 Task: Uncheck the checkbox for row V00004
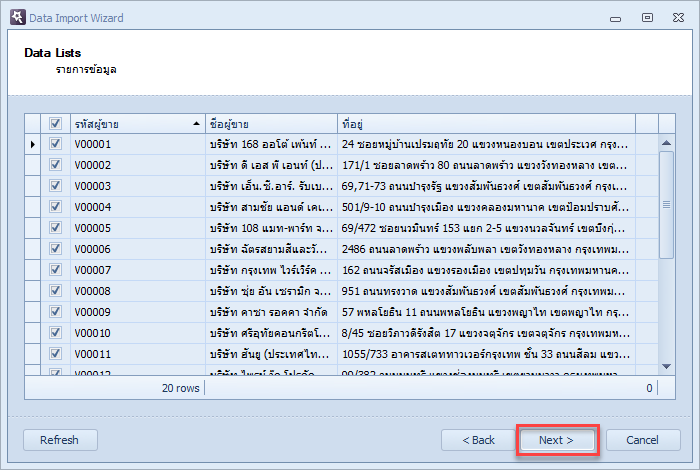coord(55,207)
